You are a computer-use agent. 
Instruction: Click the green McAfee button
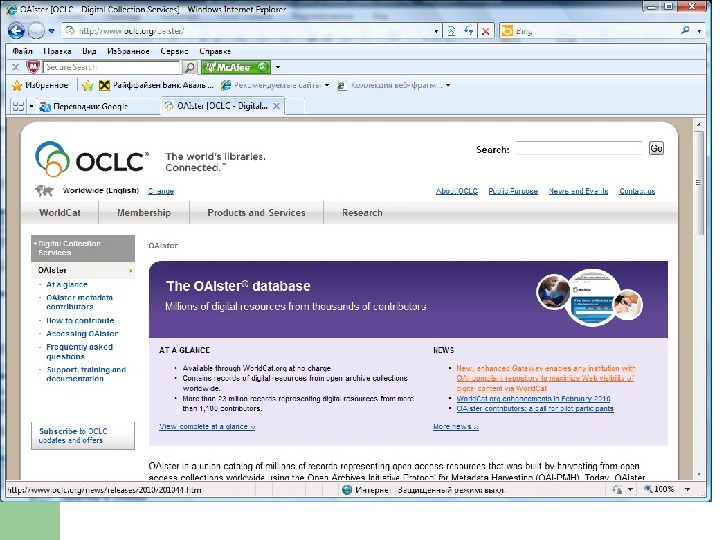click(x=236, y=67)
